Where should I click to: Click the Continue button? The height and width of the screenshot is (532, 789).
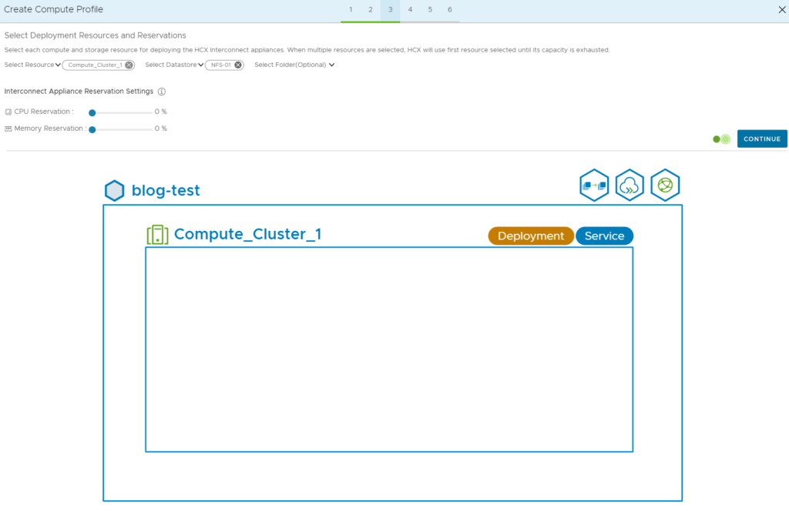pyautogui.click(x=762, y=139)
